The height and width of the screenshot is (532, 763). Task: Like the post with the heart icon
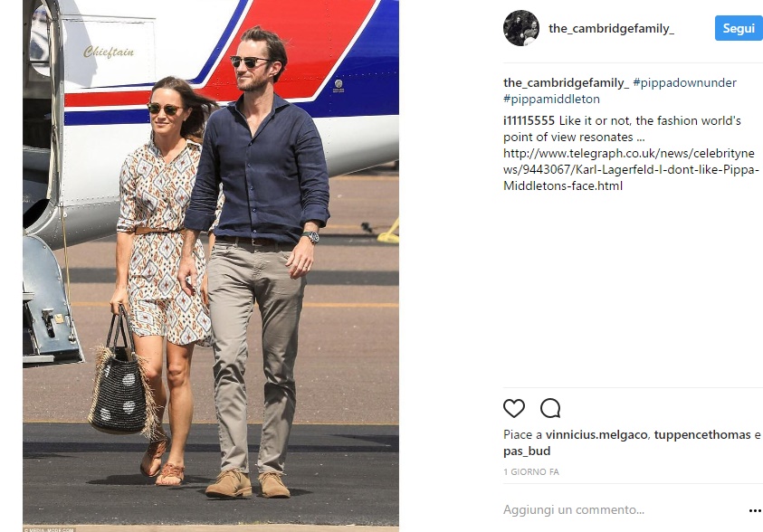[514, 408]
